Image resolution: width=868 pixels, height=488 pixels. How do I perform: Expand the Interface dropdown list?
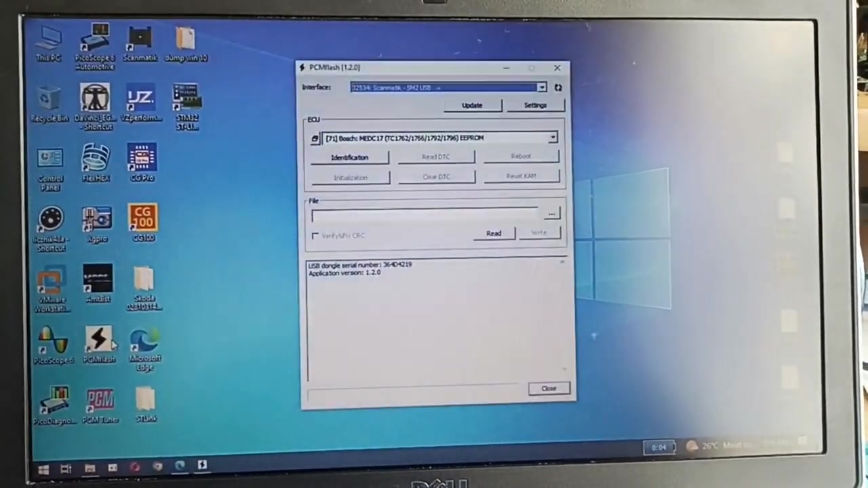click(x=541, y=87)
